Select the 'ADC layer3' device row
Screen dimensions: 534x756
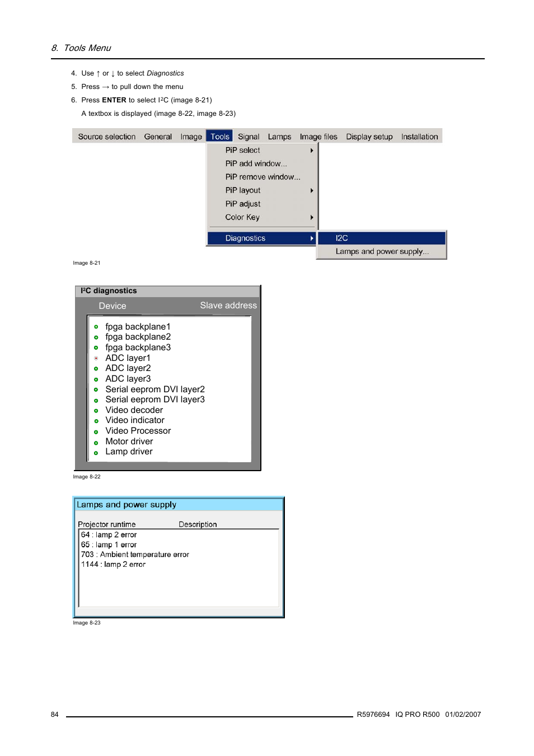[128, 379]
